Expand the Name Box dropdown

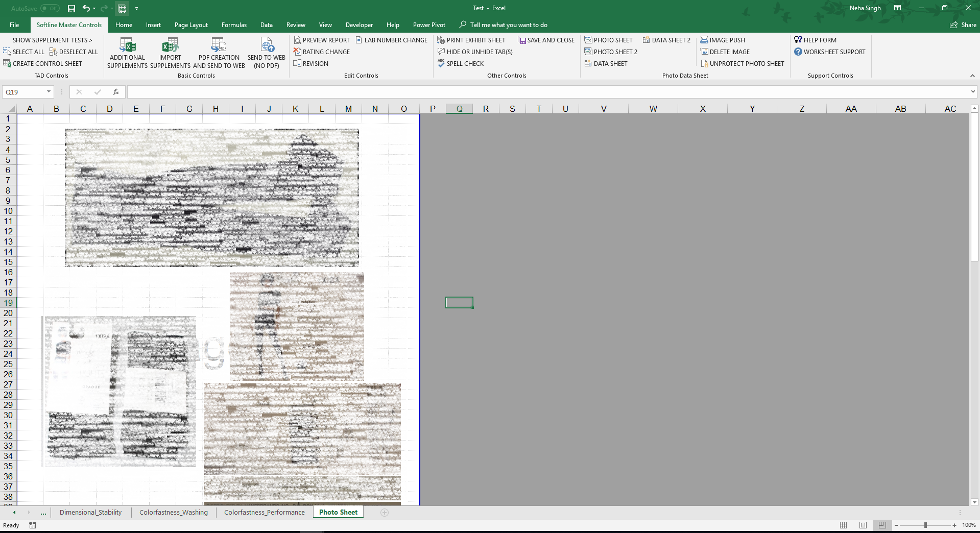[x=49, y=92]
